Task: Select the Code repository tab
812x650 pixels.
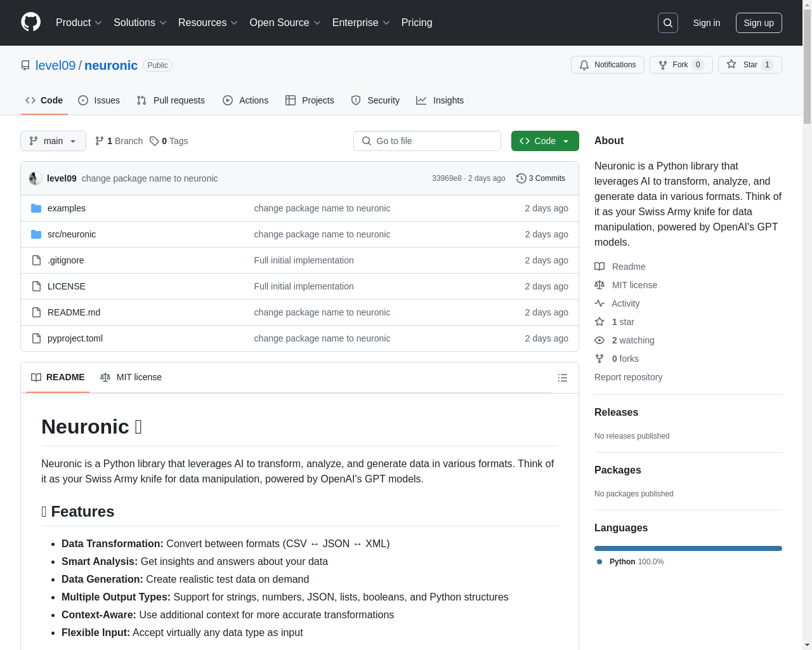Action: (x=44, y=100)
